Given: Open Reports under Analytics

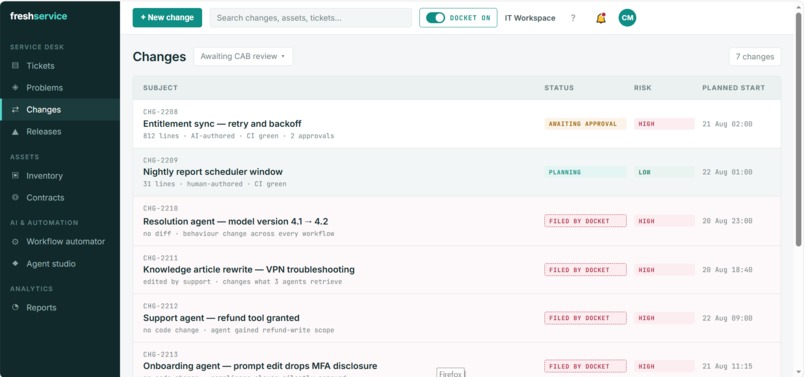Looking at the screenshot, I should 41,308.
